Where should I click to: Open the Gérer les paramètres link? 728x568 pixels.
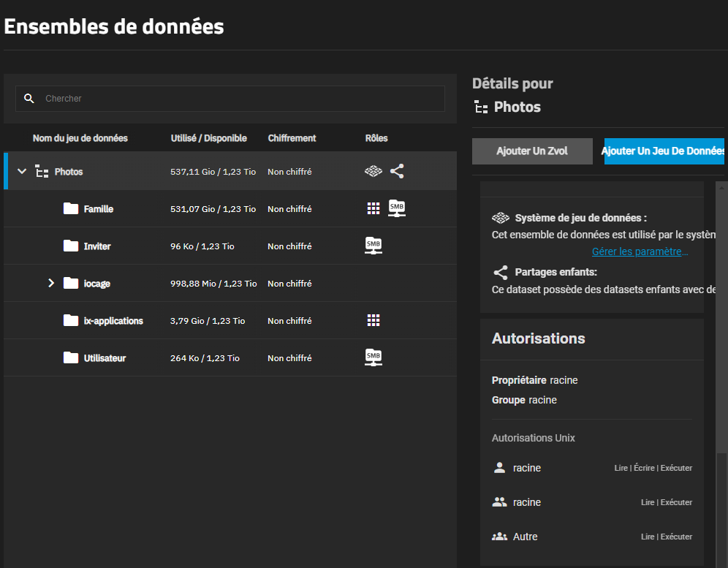(640, 251)
